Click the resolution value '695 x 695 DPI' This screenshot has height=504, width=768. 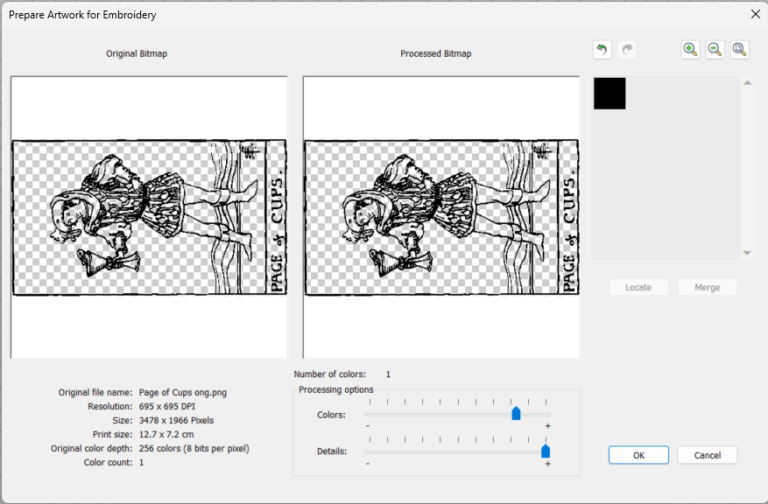(167, 407)
